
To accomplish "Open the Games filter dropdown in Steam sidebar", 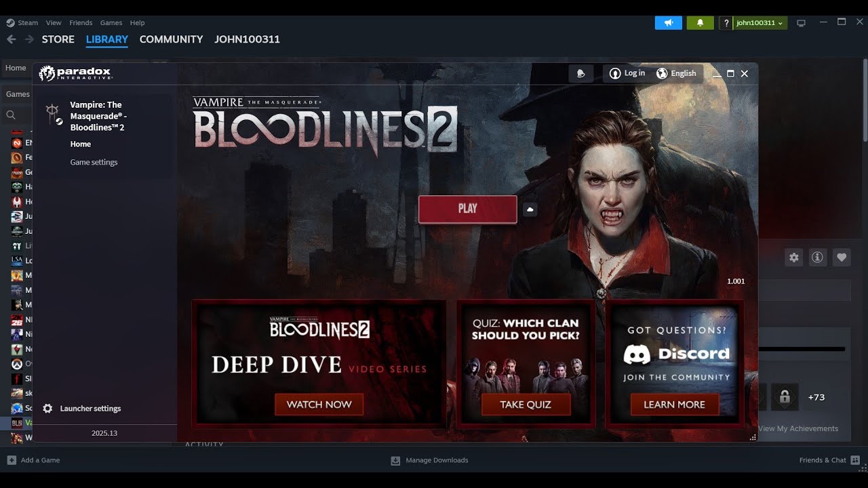I will (18, 94).
